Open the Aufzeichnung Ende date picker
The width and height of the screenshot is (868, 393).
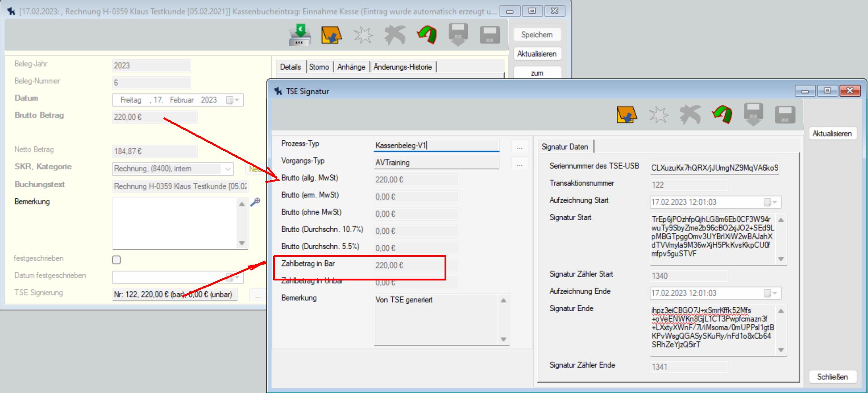pyautogui.click(x=771, y=293)
